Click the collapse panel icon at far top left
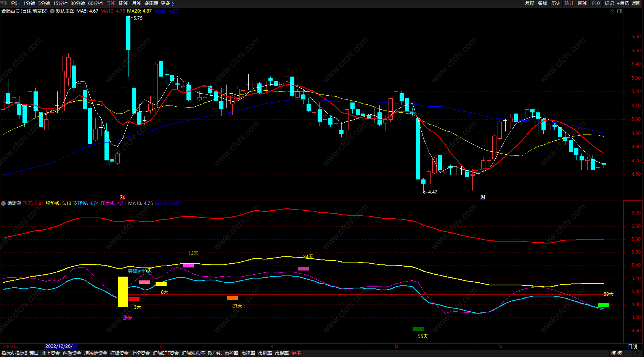Viewport: 644px width, 357px height. pyautogui.click(x=4, y=3)
